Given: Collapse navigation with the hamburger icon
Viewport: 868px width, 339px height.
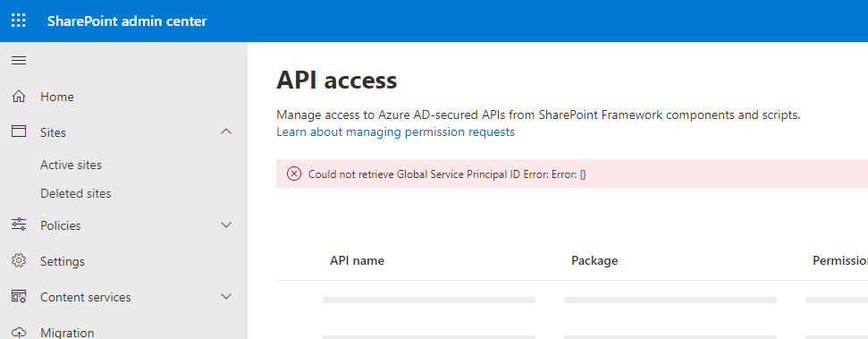Looking at the screenshot, I should [x=19, y=61].
